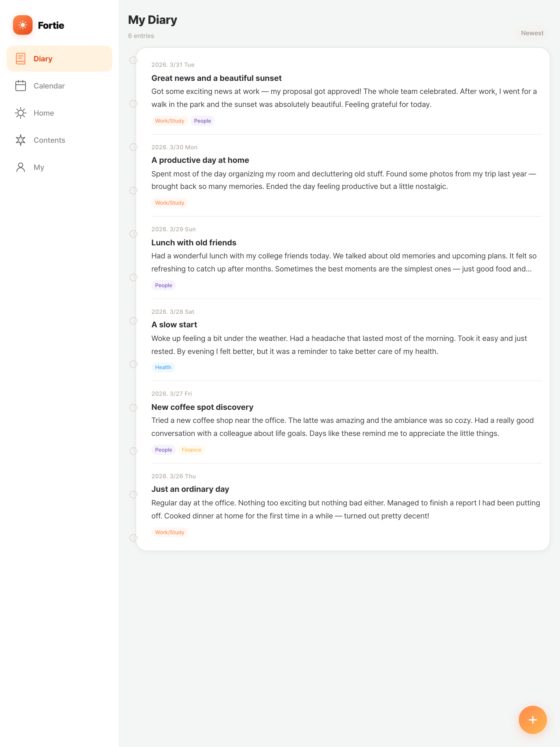Click People tag on 'Lunch with old friends'

(x=163, y=285)
